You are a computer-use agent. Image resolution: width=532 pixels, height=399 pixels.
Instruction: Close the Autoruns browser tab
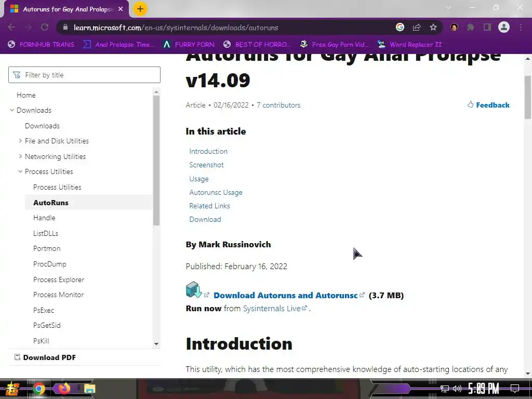click(121, 9)
